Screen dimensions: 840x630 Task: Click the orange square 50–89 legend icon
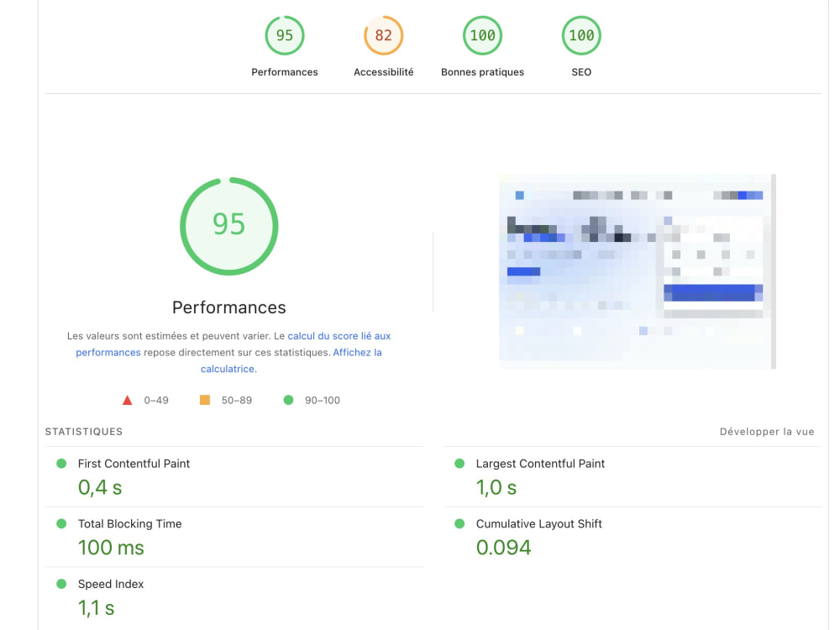(x=205, y=400)
